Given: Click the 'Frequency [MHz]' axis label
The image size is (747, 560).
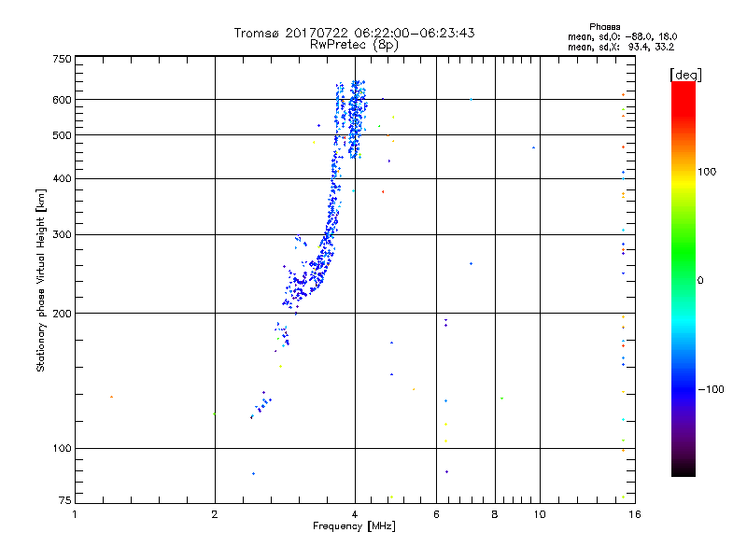Looking at the screenshot, I should click(x=354, y=526).
